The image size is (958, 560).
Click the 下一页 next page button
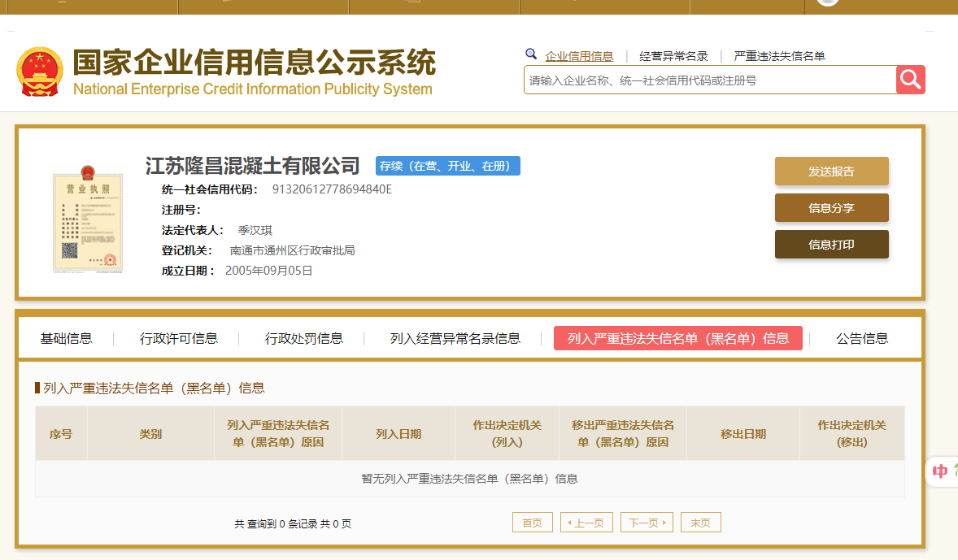pos(647,523)
